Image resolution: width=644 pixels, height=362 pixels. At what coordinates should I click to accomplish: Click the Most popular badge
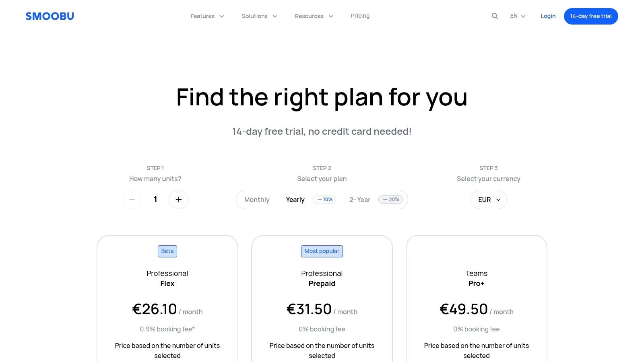coord(322,251)
